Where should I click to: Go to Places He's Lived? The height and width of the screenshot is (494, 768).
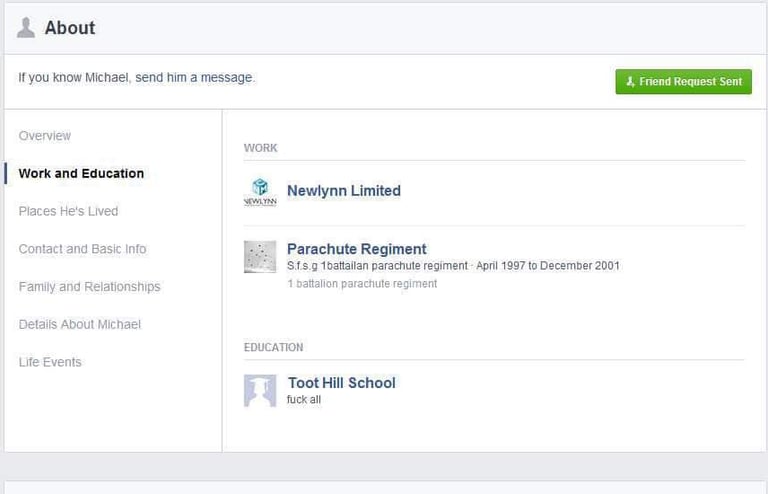point(68,211)
